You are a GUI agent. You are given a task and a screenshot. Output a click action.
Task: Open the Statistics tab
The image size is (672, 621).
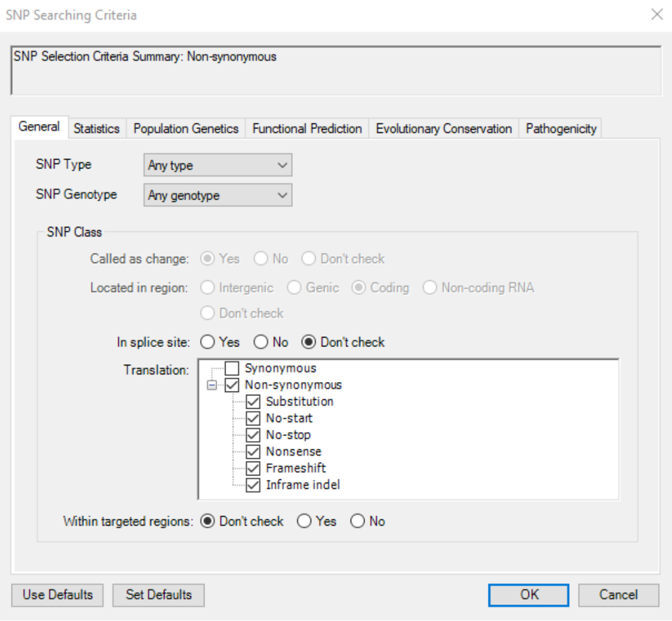tap(97, 128)
